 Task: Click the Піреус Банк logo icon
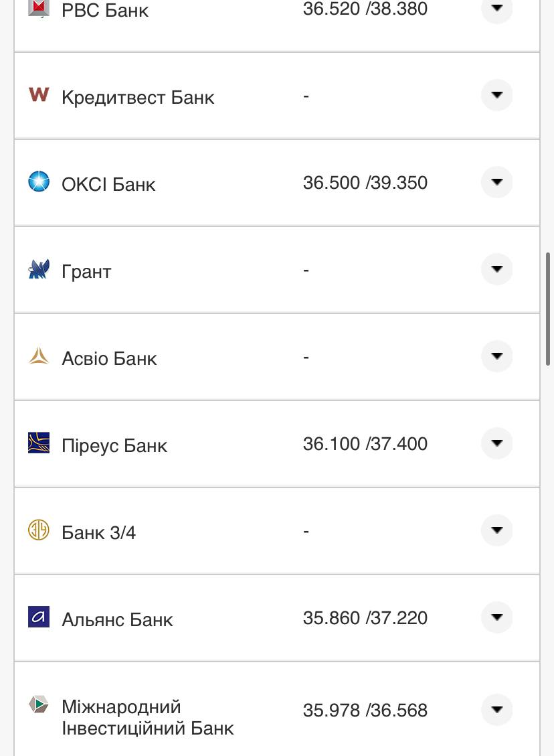click(39, 443)
